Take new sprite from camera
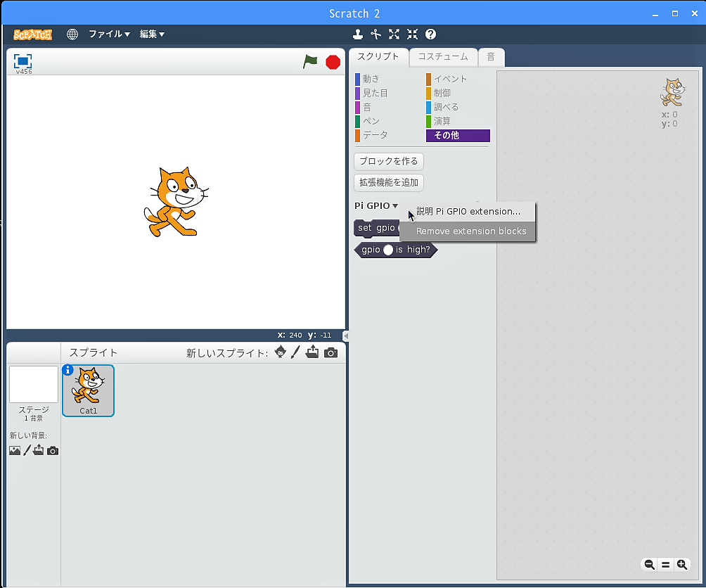The width and height of the screenshot is (706, 588). point(331,352)
